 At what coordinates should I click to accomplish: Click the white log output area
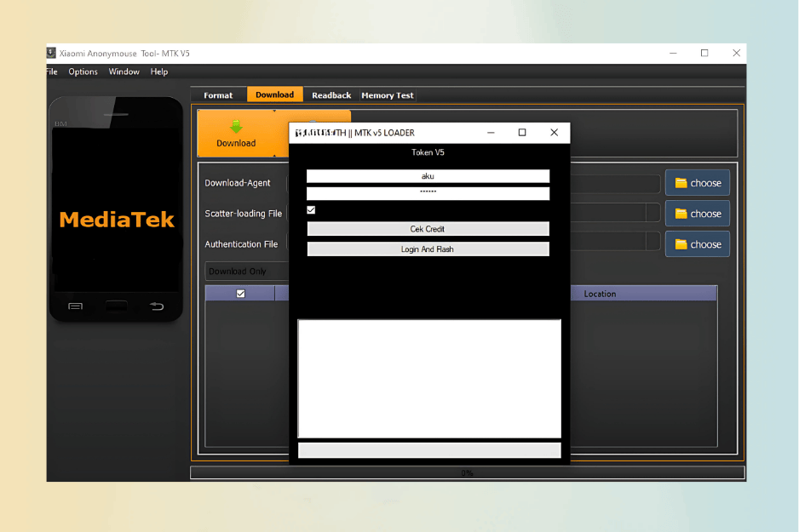coord(429,378)
